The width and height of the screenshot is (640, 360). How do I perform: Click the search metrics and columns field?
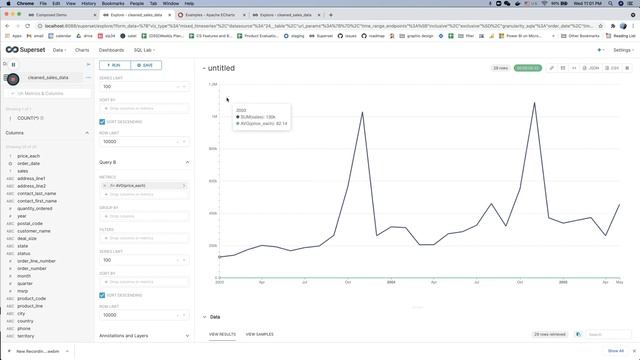coord(48,93)
